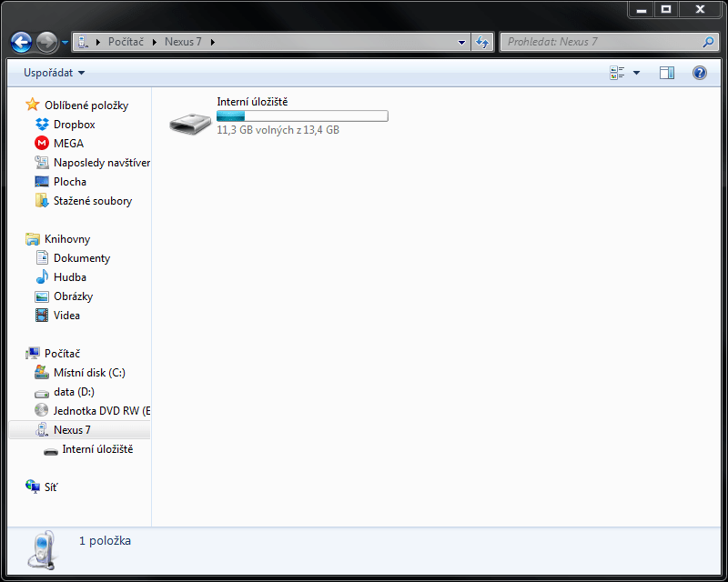Open Naposledy navštívené in sidebar
This screenshot has height=582, width=728.
pos(102,163)
